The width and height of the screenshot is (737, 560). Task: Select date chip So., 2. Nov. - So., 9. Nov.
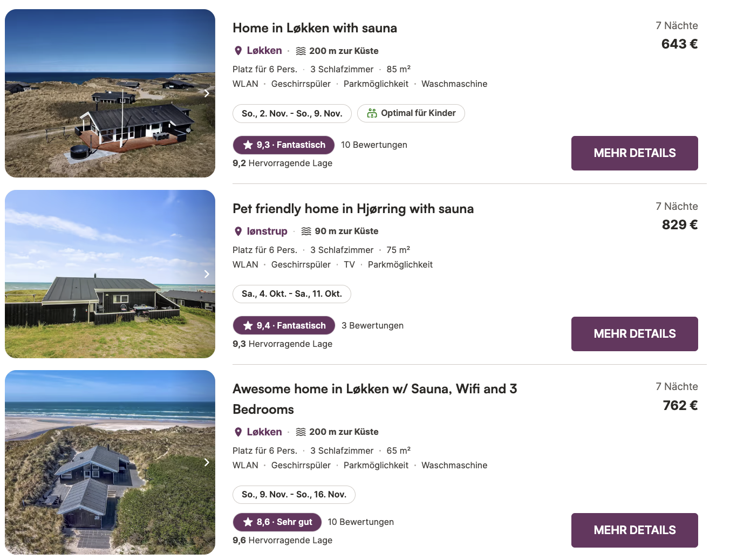click(292, 113)
